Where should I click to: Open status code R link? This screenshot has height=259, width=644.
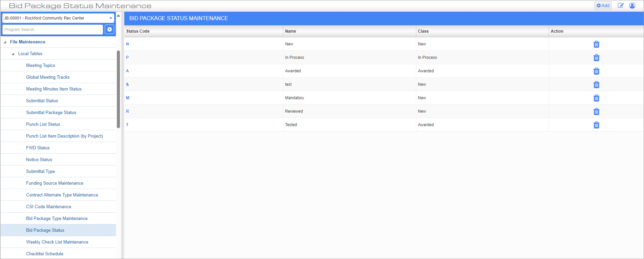(127, 111)
